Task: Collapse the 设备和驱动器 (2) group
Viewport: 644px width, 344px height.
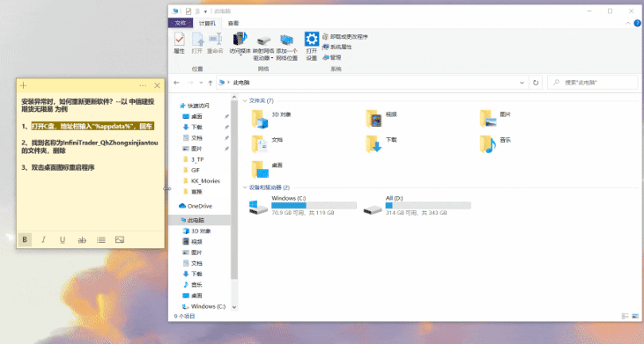Action: (x=245, y=187)
